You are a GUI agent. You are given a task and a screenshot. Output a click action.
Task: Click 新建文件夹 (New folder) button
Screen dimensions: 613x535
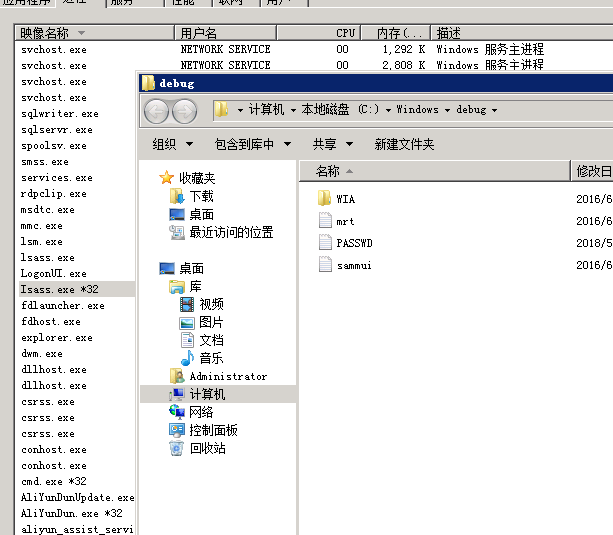(x=404, y=144)
